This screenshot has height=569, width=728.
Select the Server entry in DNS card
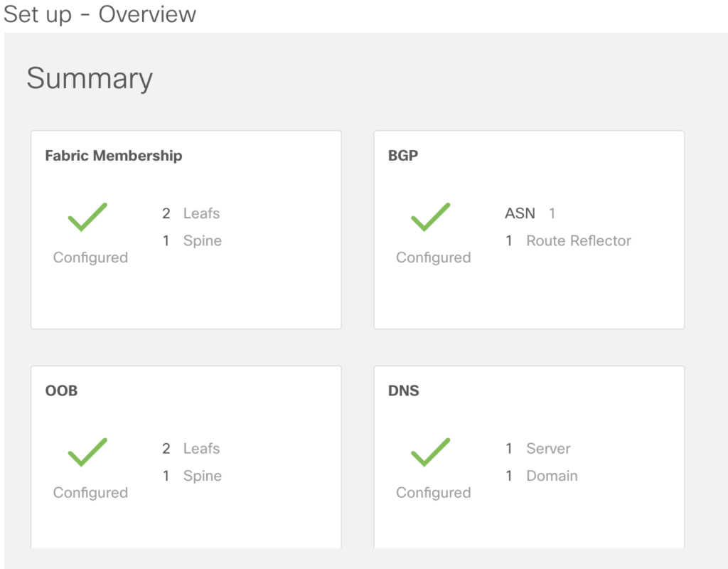pos(548,448)
